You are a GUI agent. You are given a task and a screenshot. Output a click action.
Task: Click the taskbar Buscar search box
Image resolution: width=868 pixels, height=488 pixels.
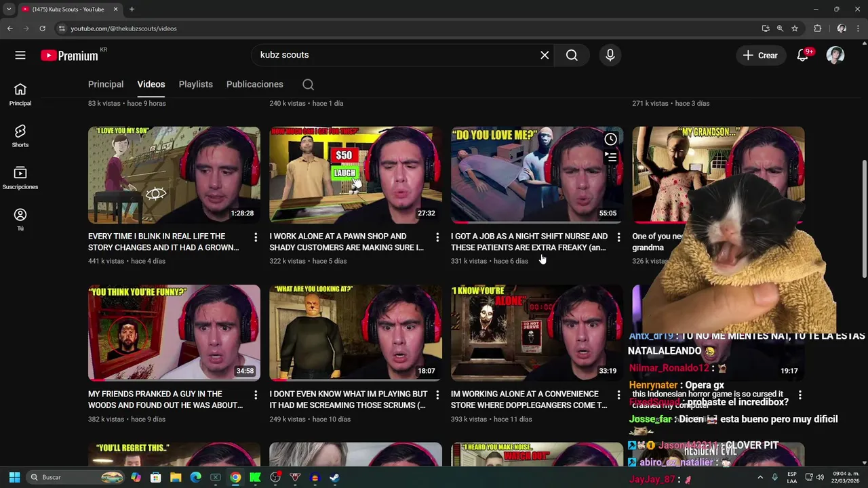click(75, 477)
